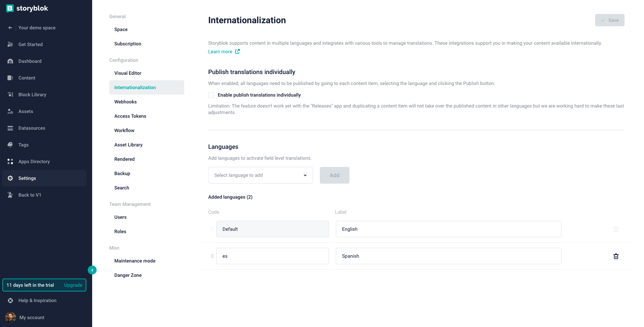The height and width of the screenshot is (327, 644).
Task: Open the Select language to add dropdown
Action: pyautogui.click(x=260, y=175)
